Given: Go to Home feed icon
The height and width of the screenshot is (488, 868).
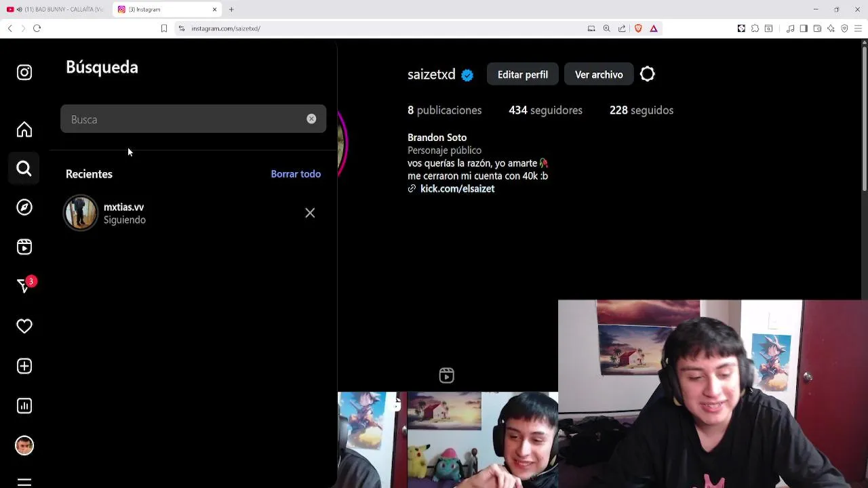Looking at the screenshot, I should [24, 129].
